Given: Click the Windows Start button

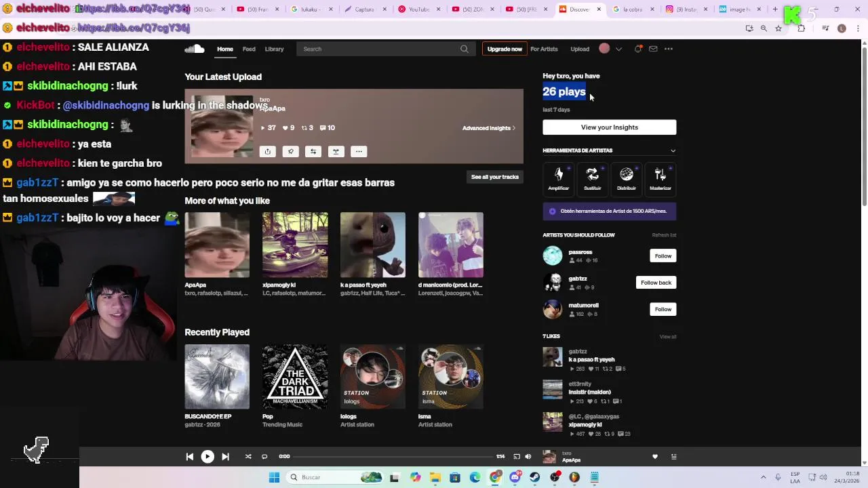Looking at the screenshot, I should tap(274, 477).
